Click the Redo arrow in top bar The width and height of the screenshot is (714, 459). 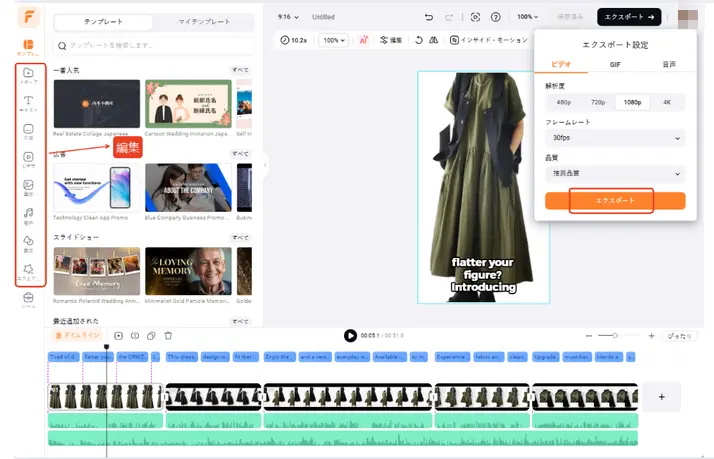coord(449,17)
